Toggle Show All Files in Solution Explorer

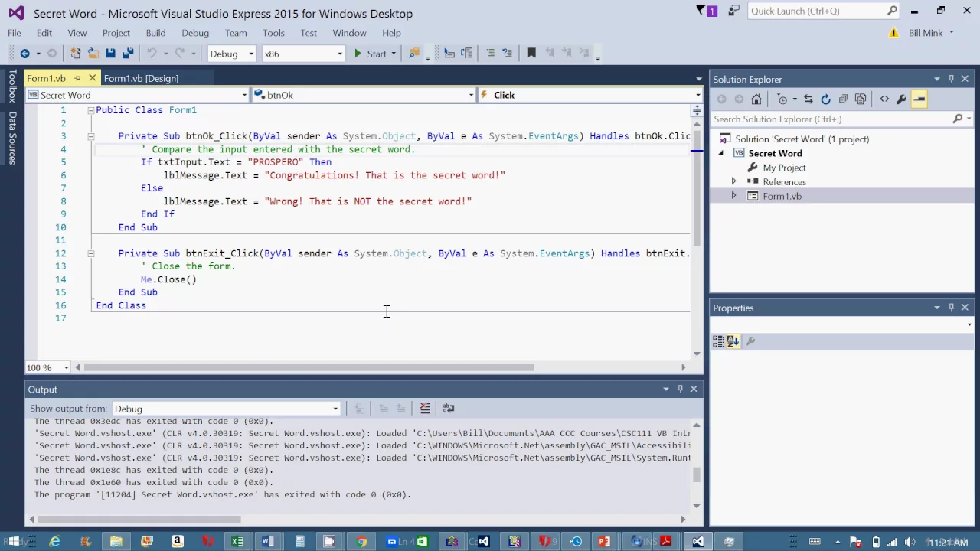tap(861, 99)
